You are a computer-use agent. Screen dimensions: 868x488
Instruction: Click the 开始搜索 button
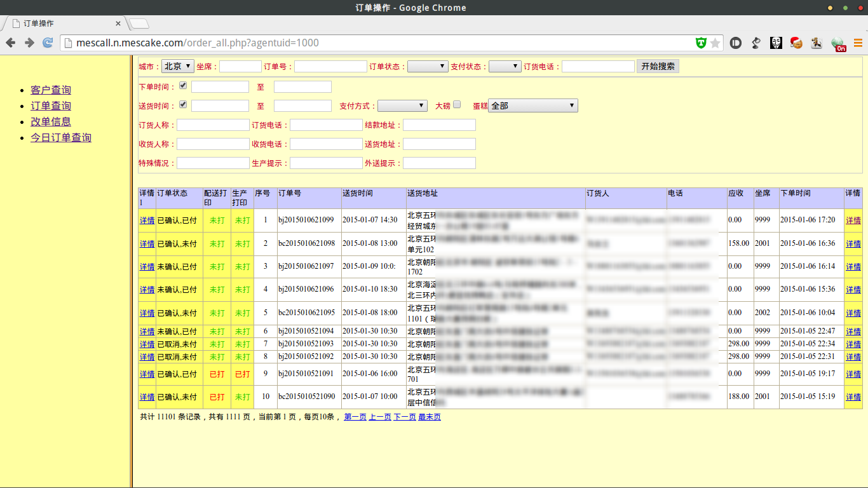click(658, 66)
